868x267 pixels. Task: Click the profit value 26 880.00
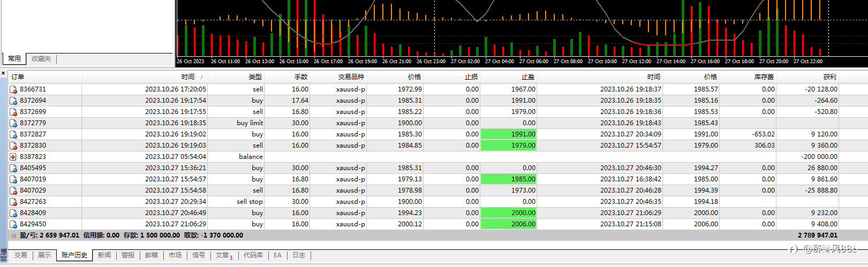click(x=822, y=168)
